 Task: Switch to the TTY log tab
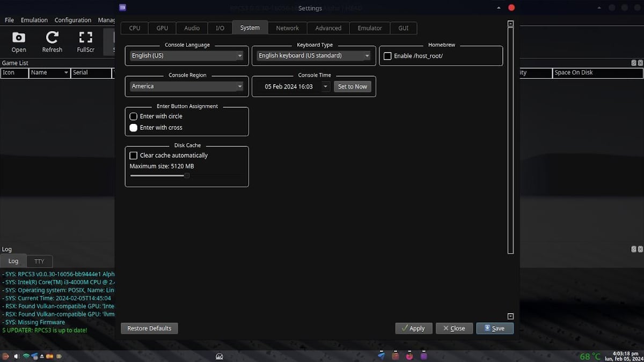point(39,261)
